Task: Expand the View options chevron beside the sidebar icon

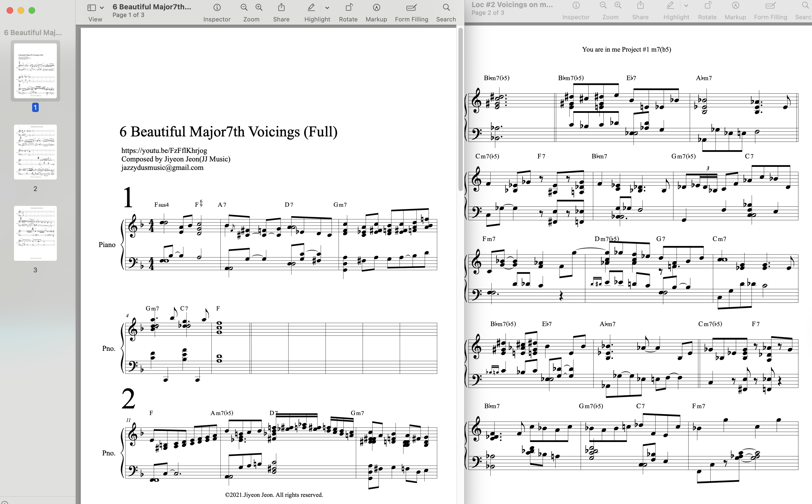Action: click(x=102, y=8)
